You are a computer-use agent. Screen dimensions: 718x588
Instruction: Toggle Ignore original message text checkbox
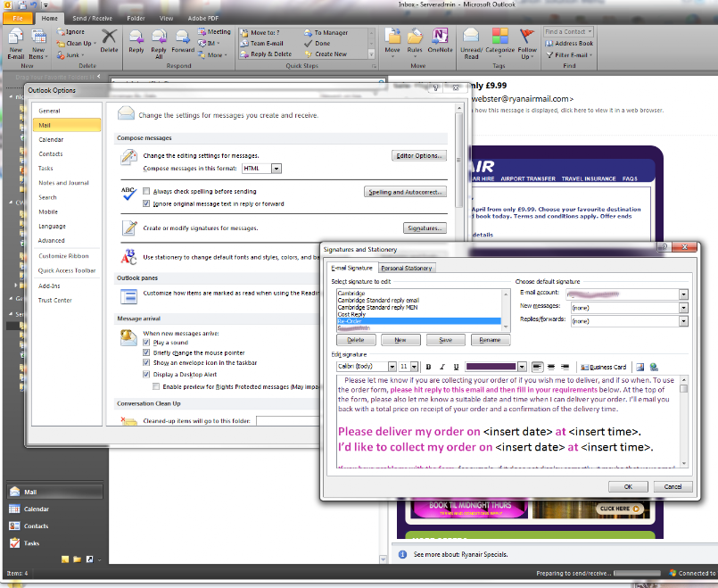tap(146, 203)
